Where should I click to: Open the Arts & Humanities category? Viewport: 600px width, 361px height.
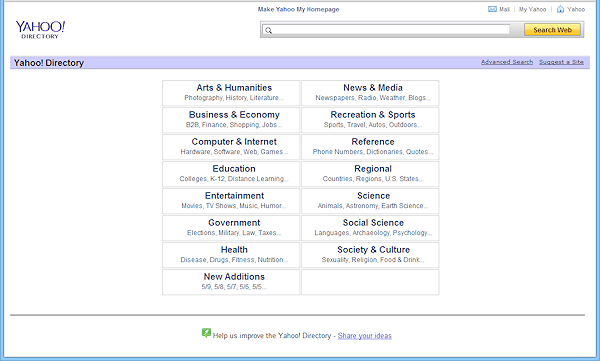pyautogui.click(x=234, y=88)
